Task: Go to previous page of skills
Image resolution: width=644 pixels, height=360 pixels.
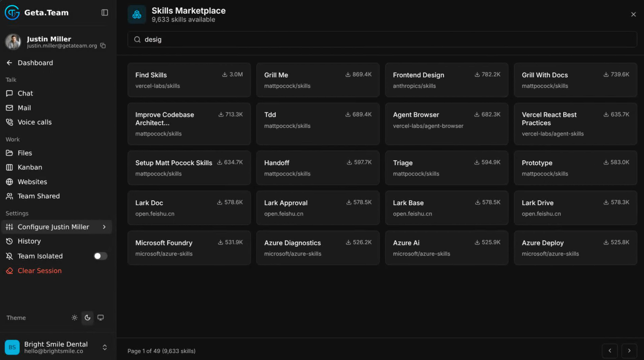Action: click(610, 351)
